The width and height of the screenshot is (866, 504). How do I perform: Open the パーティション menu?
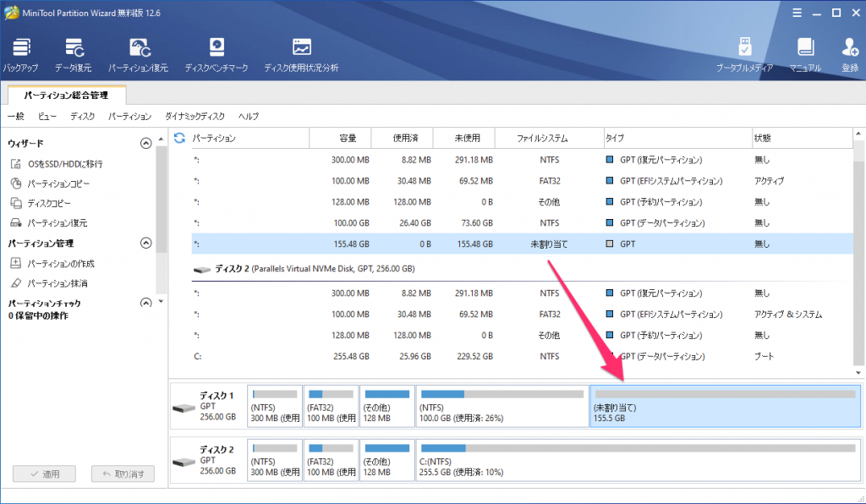129,117
